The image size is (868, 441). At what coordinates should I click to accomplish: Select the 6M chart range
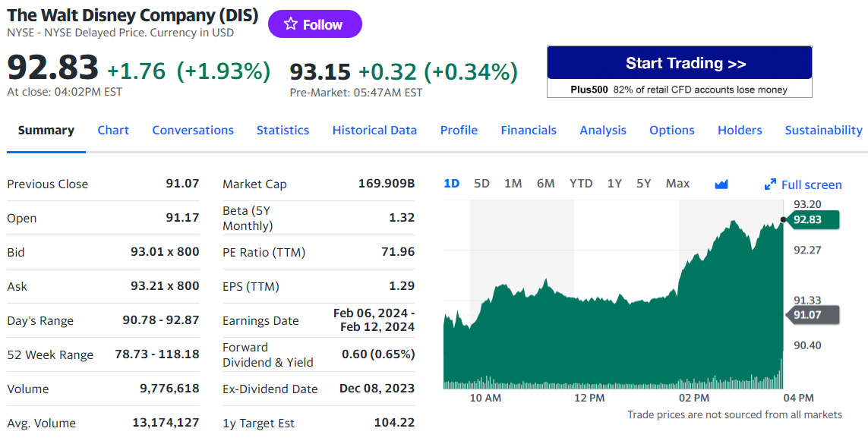[x=545, y=183]
